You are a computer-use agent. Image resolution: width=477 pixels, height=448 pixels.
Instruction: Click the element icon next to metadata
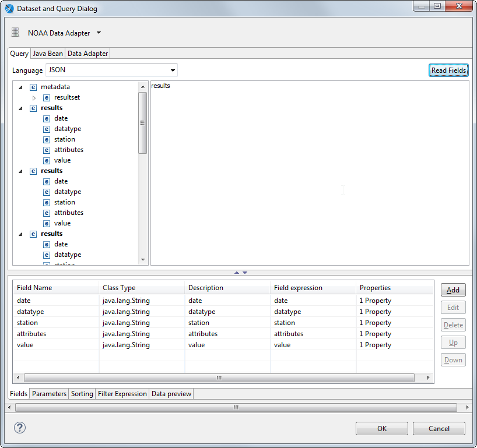pos(33,87)
